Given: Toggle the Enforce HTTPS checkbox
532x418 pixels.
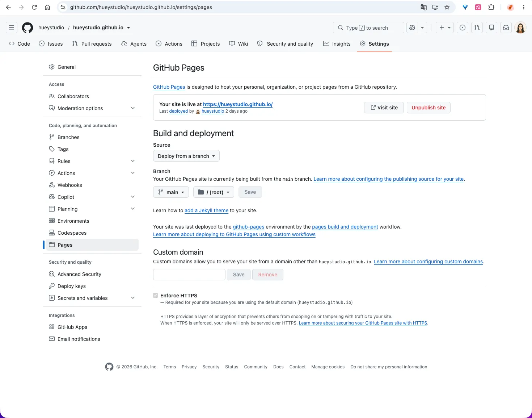Looking at the screenshot, I should pyautogui.click(x=156, y=296).
